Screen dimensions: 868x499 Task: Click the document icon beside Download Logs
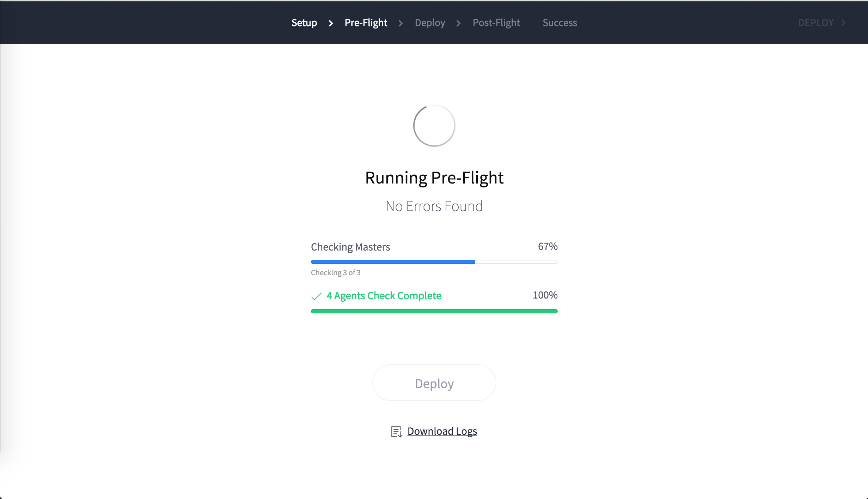[396, 432]
